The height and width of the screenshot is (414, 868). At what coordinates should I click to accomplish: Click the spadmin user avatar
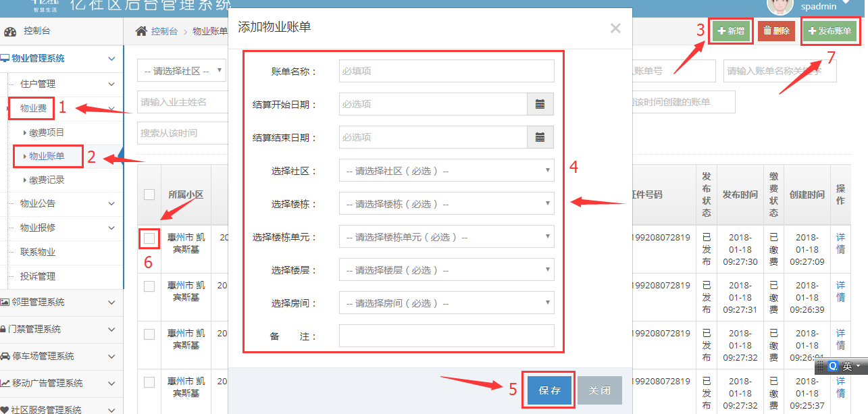click(x=780, y=5)
